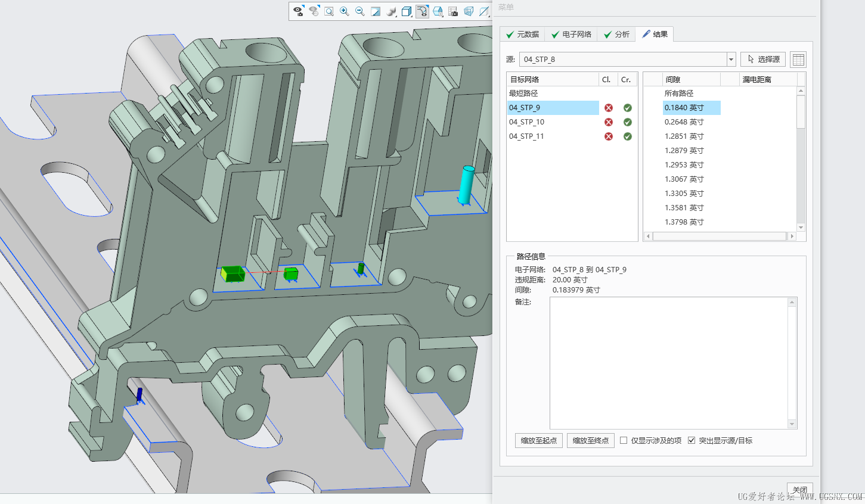Click the Cl. column header
This screenshot has height=504, width=865.
click(x=608, y=79)
